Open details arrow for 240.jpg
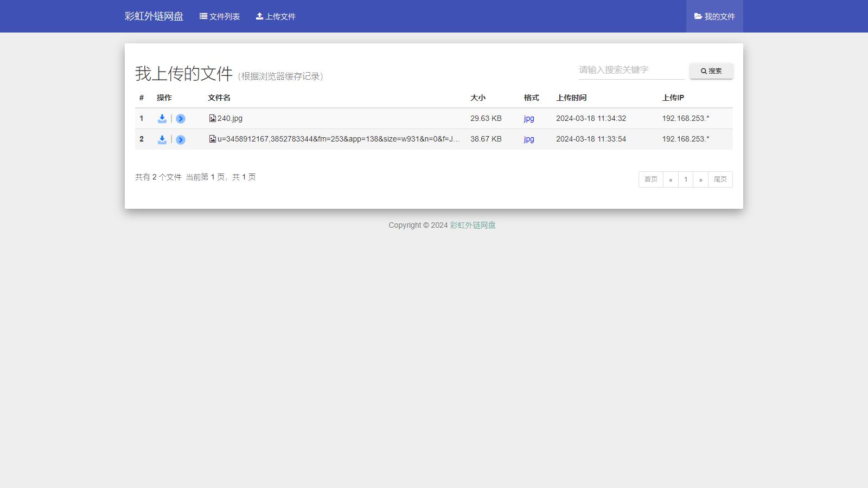This screenshot has height=488, width=868. point(181,119)
